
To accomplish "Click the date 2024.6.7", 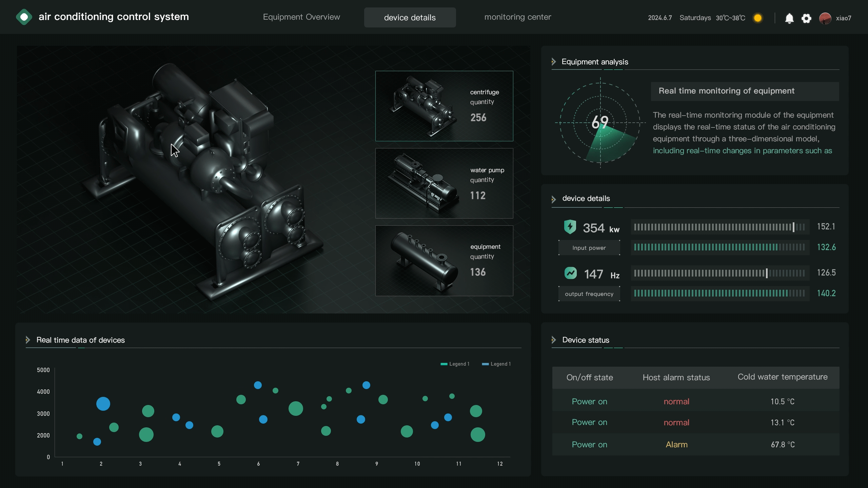I will [x=660, y=18].
